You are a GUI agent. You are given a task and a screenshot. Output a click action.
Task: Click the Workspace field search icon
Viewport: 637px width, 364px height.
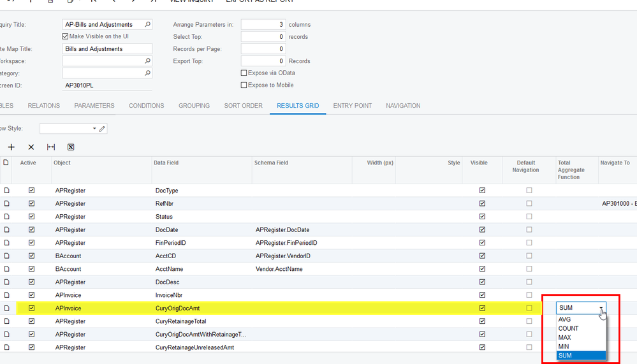[148, 61]
